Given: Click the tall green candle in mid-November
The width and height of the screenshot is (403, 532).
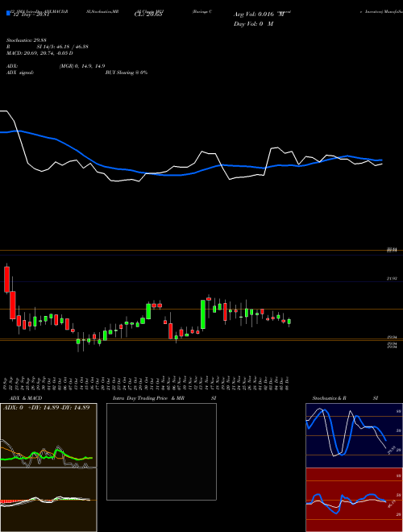Looking at the screenshot, I should click(203, 314).
